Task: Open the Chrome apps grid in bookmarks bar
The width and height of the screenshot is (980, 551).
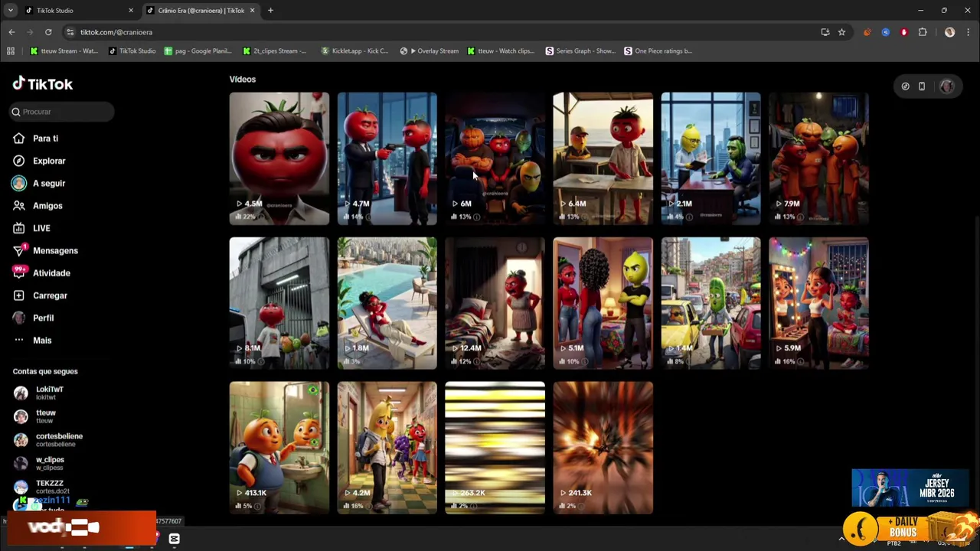Action: (11, 51)
